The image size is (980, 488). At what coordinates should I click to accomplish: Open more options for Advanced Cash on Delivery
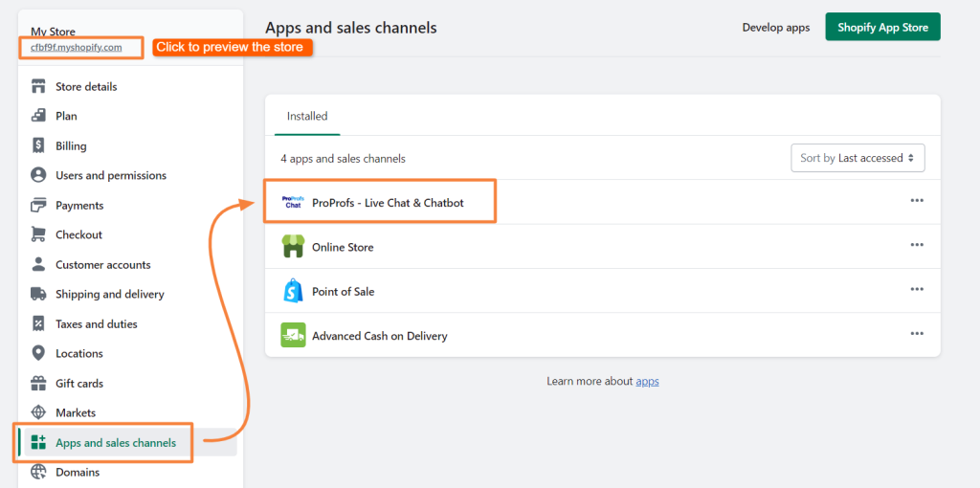[917, 334]
